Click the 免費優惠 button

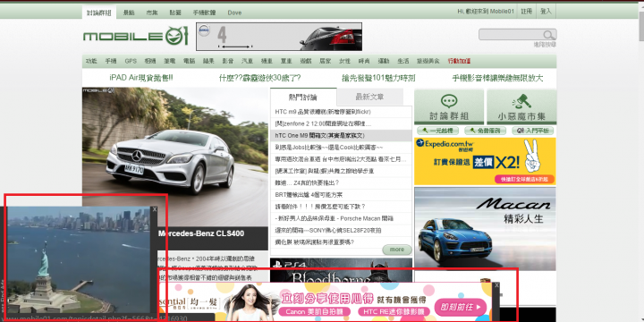[486, 131]
